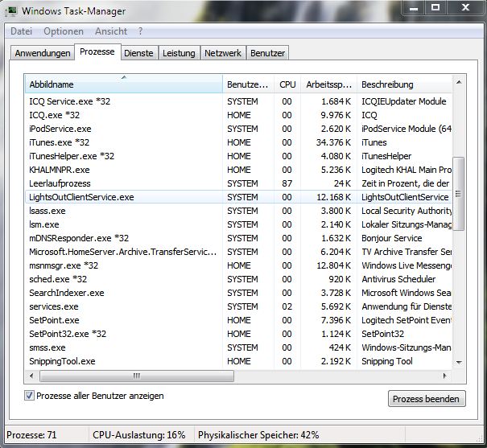Sort by Beschreibung column header
Screen dimensions: 487x448
pyautogui.click(x=404, y=84)
